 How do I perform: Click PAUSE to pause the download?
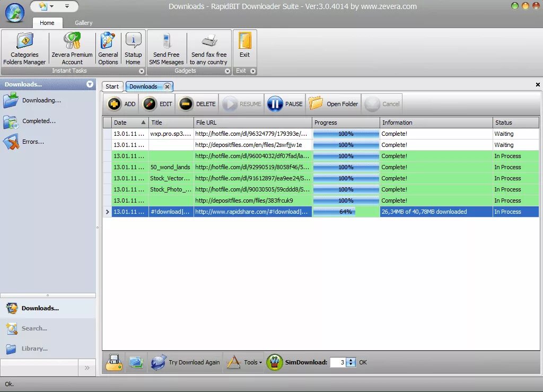[285, 104]
